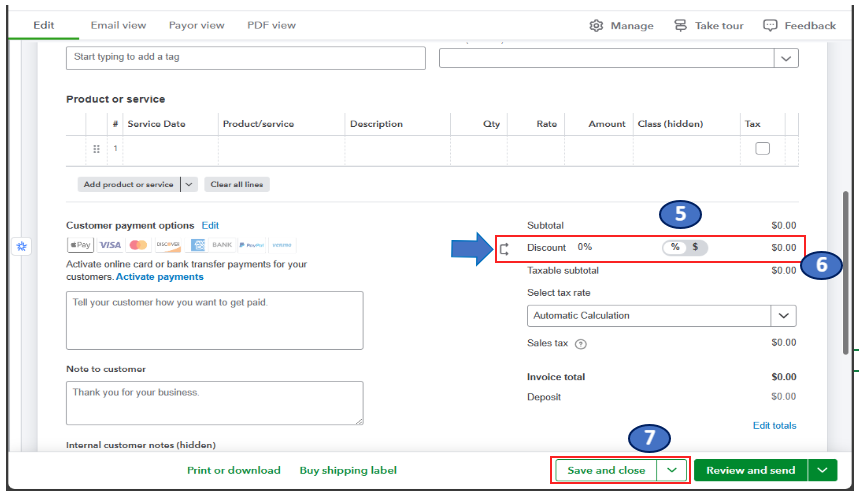This screenshot has height=497, width=859.
Task: Switch to the Payor view tab
Action: click(197, 25)
